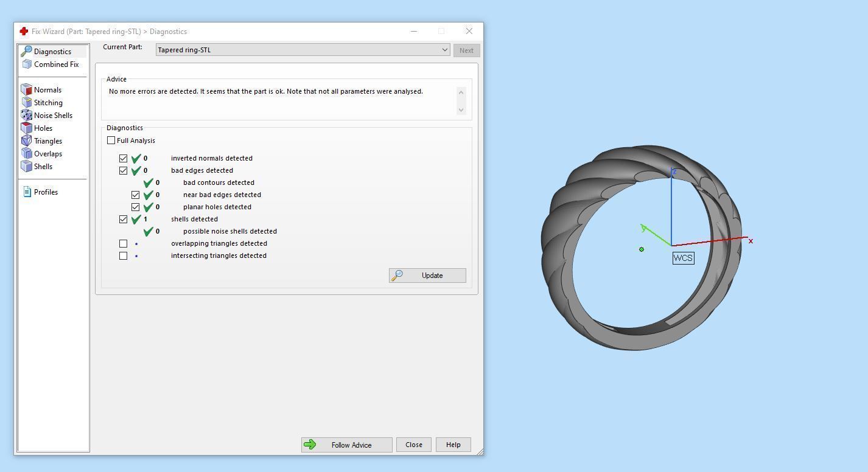Click the magnifier icon on the Update button

pos(397,276)
